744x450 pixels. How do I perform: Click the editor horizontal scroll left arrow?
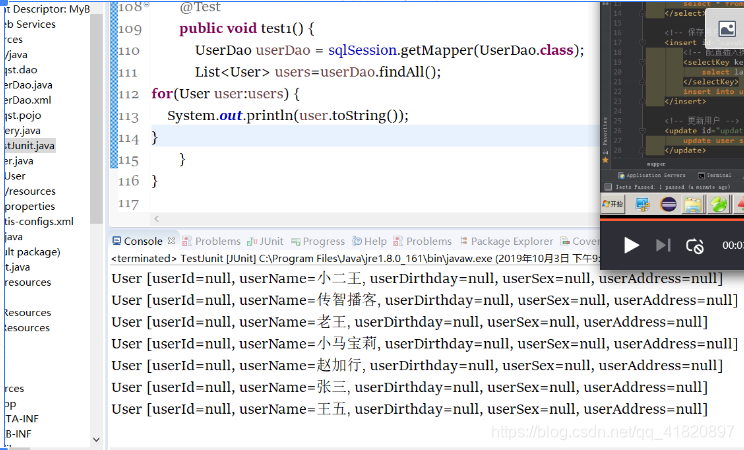click(157, 219)
